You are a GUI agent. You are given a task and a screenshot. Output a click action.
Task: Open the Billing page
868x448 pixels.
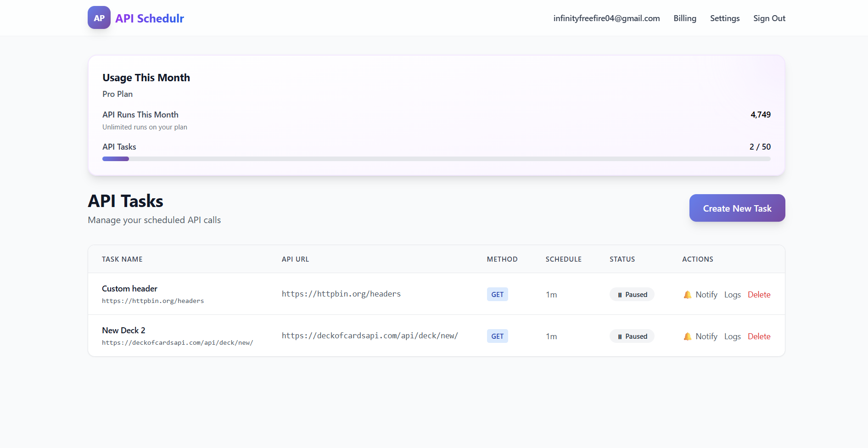point(685,18)
